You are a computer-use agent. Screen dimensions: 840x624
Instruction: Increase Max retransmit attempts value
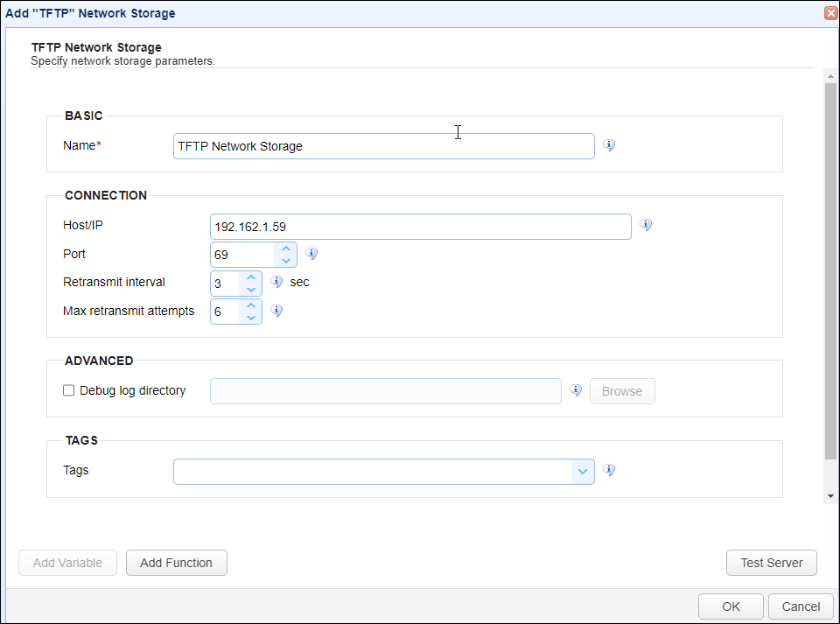coord(251,305)
